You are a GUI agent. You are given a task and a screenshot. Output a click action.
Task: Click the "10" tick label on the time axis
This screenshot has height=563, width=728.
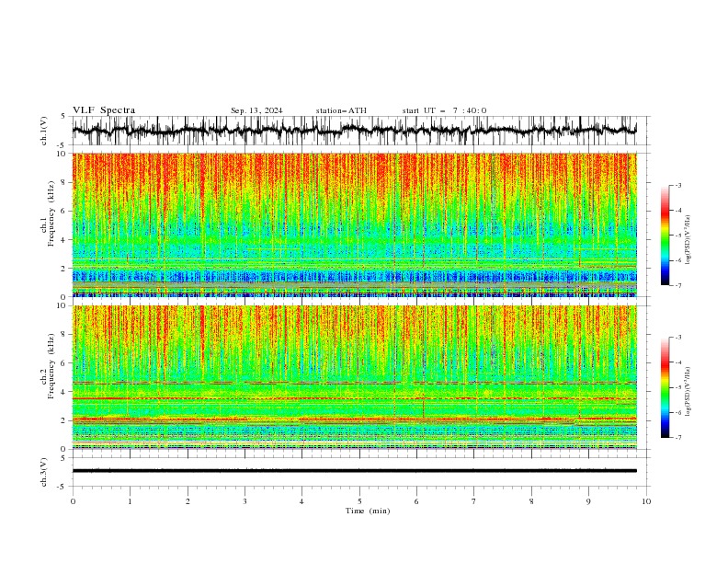646,501
